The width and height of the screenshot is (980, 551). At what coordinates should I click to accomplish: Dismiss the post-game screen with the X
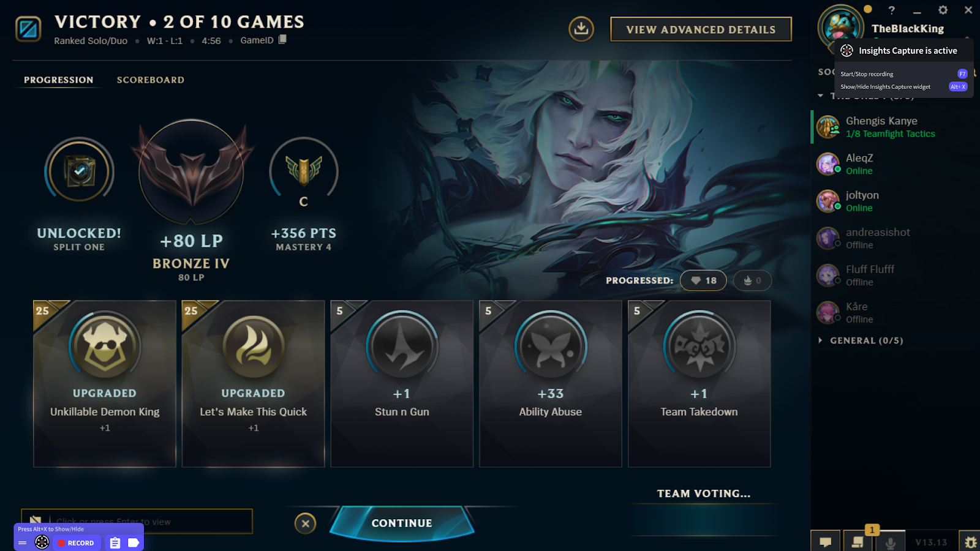[305, 523]
